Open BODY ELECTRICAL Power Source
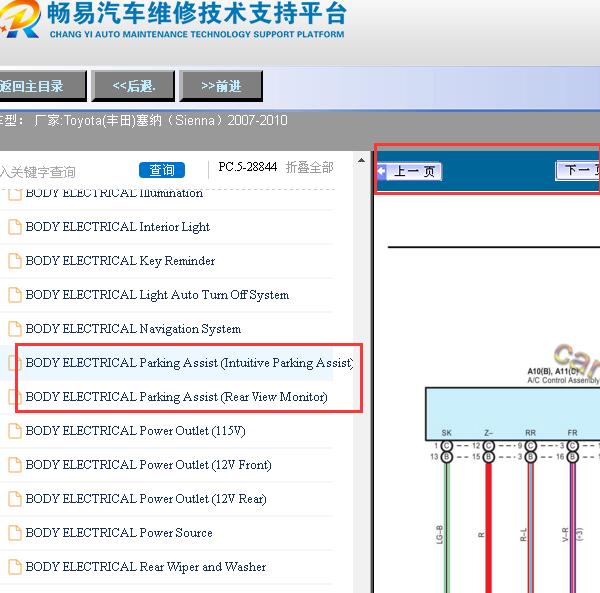Screen dimensions: 600x593 (119, 533)
